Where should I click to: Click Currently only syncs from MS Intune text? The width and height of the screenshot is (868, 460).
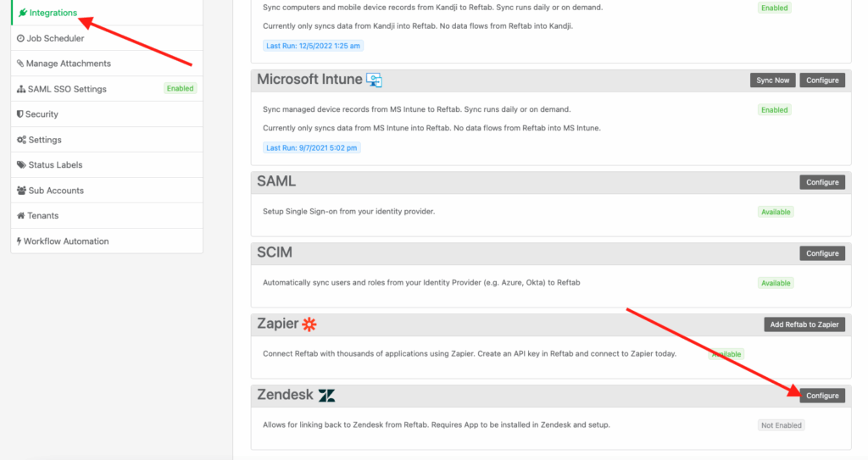point(431,128)
